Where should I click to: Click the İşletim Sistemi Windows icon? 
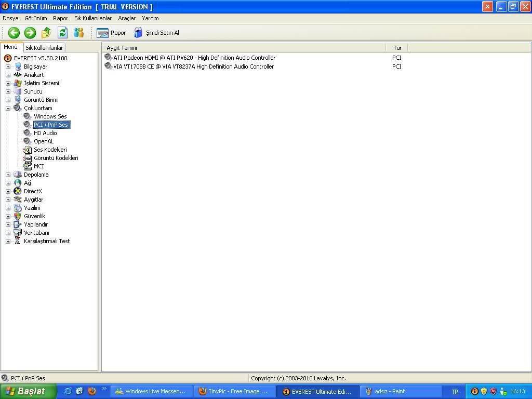[18, 83]
